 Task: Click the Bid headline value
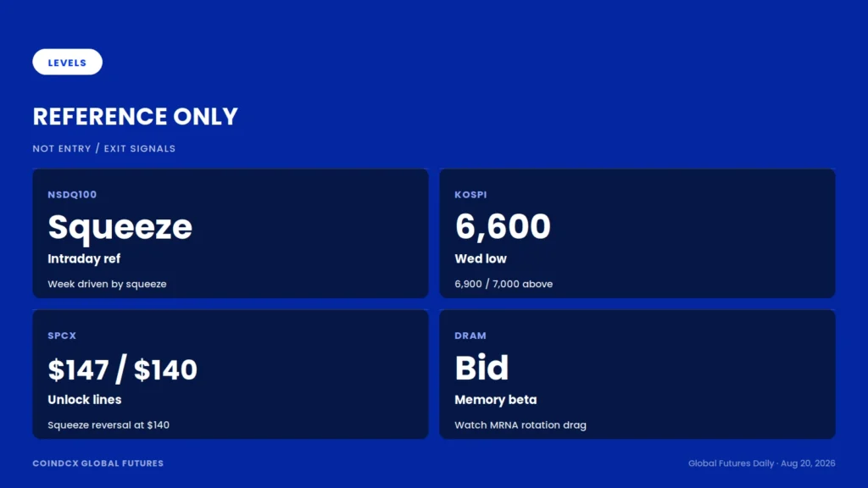[x=481, y=368]
